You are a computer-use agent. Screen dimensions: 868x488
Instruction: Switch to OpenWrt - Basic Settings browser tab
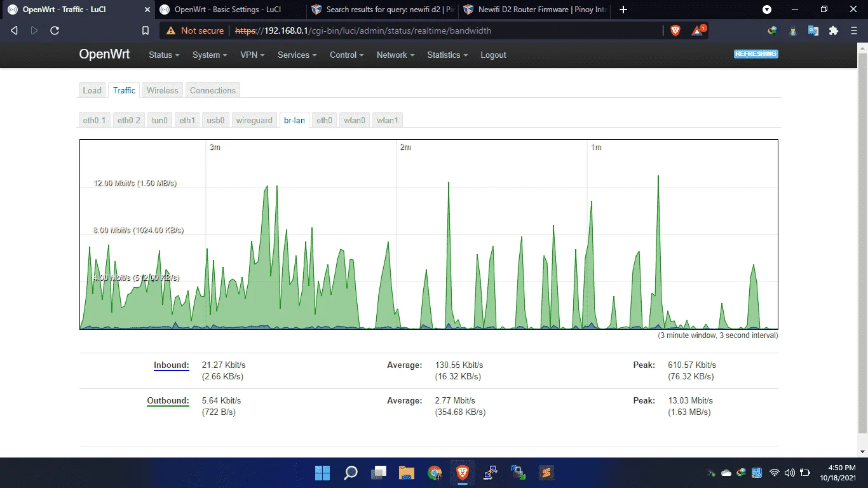click(x=231, y=10)
